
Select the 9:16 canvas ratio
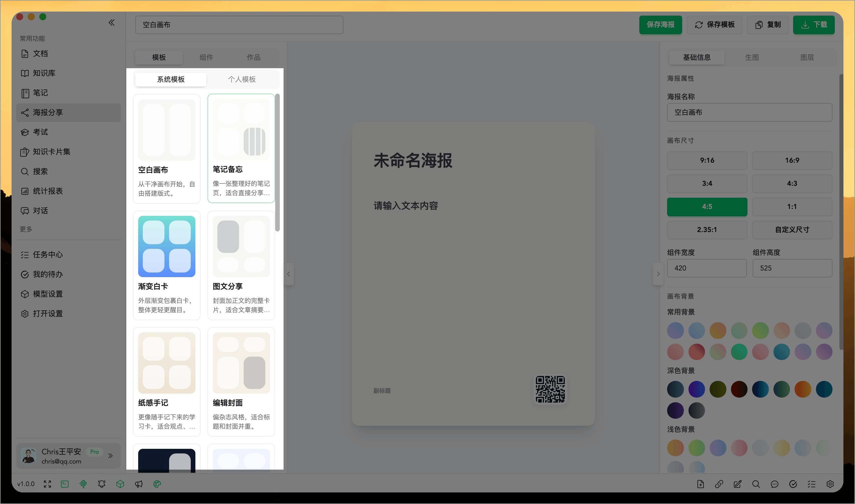(x=707, y=160)
